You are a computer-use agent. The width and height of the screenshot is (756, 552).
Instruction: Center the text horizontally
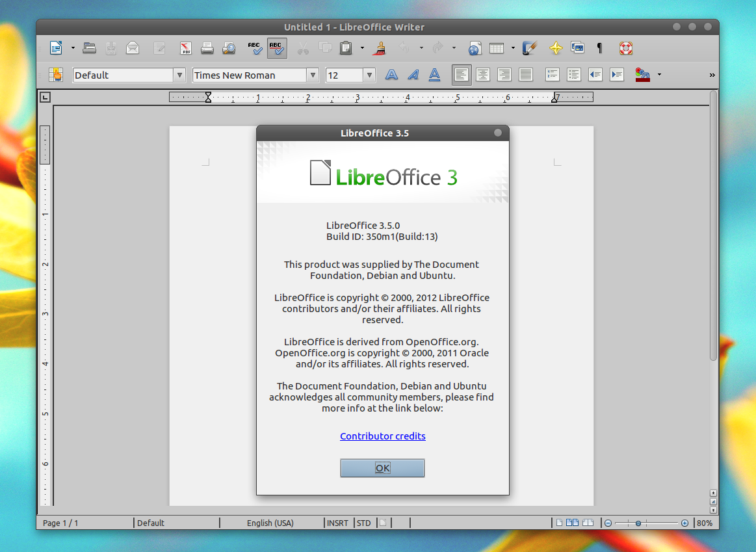coord(482,75)
